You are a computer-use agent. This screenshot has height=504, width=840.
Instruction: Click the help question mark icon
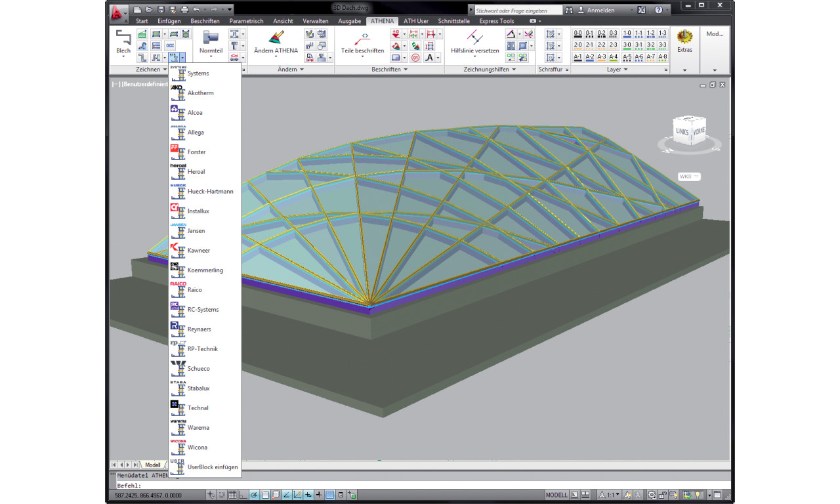658,10
